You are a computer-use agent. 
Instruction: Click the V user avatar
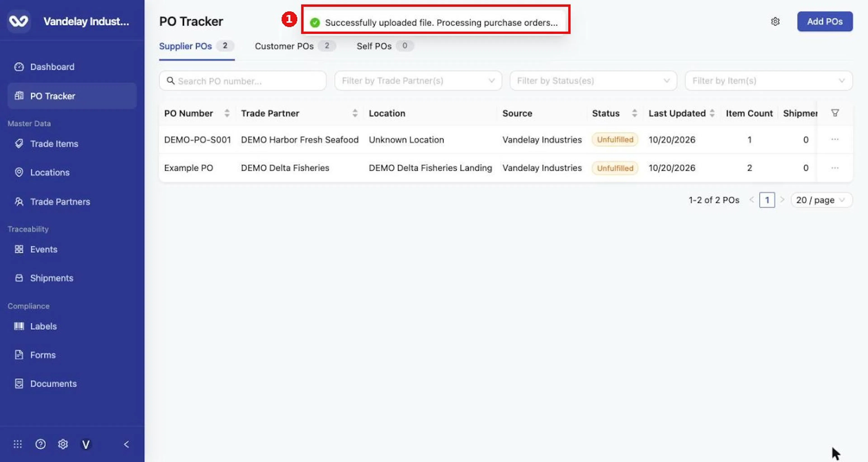pos(86,444)
